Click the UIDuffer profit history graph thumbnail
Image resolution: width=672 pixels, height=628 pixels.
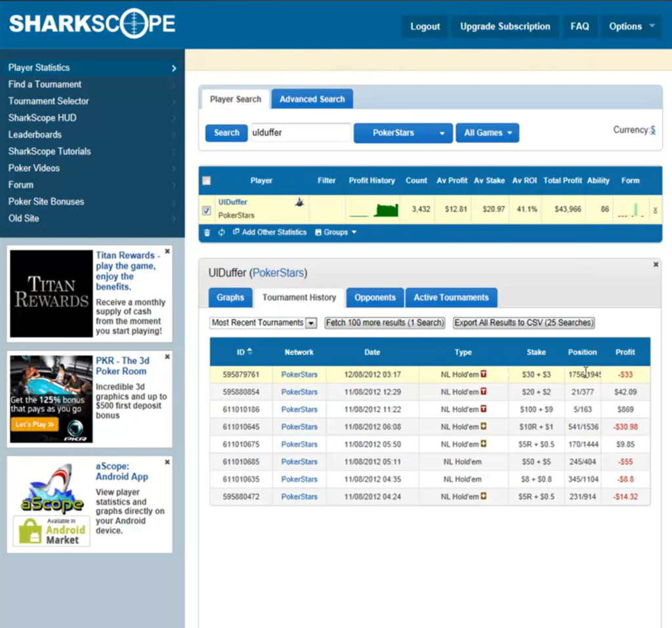point(373,209)
